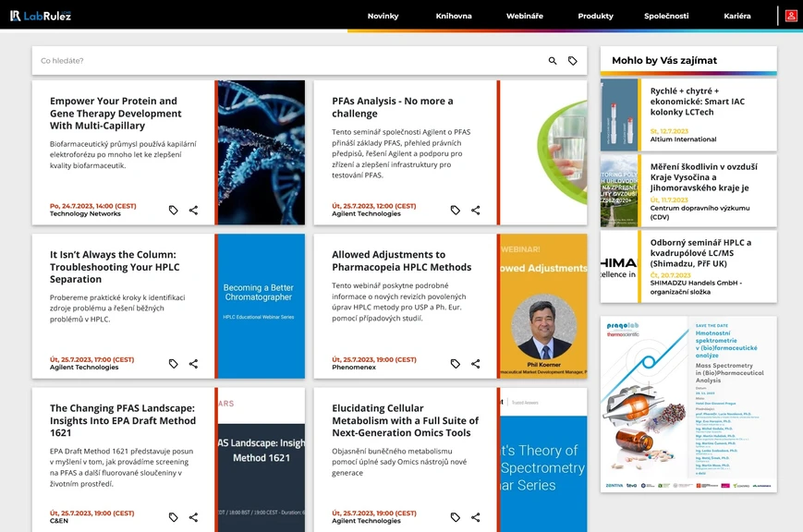The height and width of the screenshot is (532, 803).
Task: Click 'Centrum dopravního výzkumu (CDV)' text
Action: pos(700,212)
